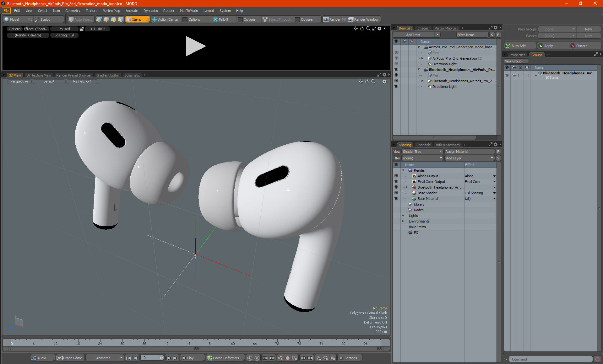603x364 pixels.
Task: Open the Vertex Map menu
Action: pyautogui.click(x=111, y=11)
